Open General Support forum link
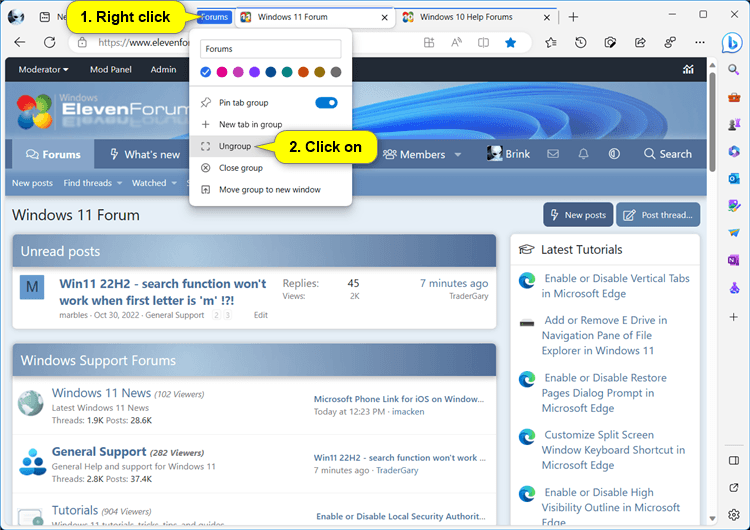Viewport: 750px width, 530px height. coord(99,452)
